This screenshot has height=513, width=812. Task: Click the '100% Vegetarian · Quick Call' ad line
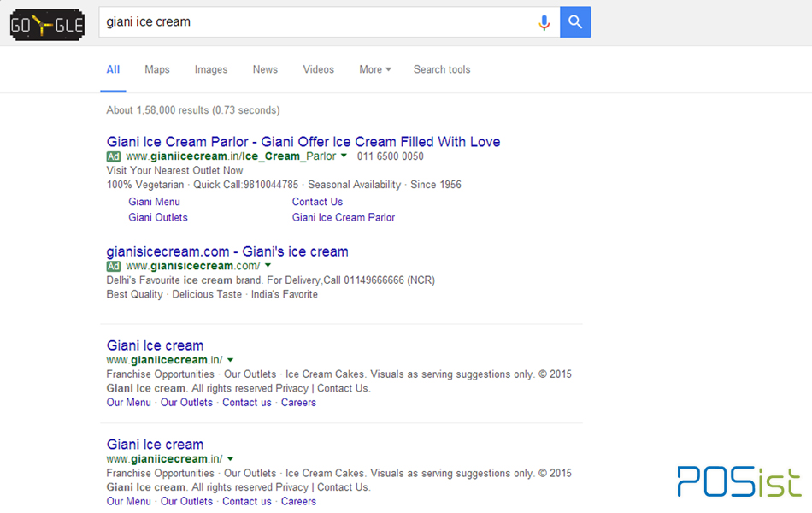pos(284,184)
